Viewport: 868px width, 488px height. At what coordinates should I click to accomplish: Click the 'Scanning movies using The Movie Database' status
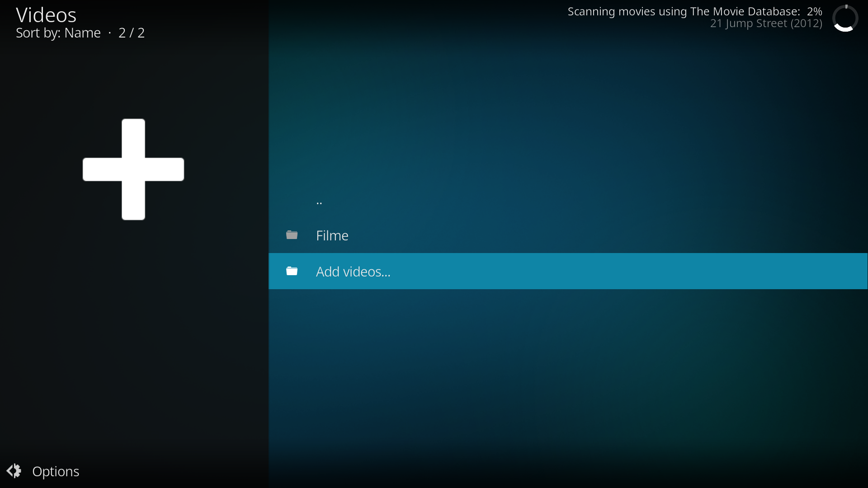(695, 11)
